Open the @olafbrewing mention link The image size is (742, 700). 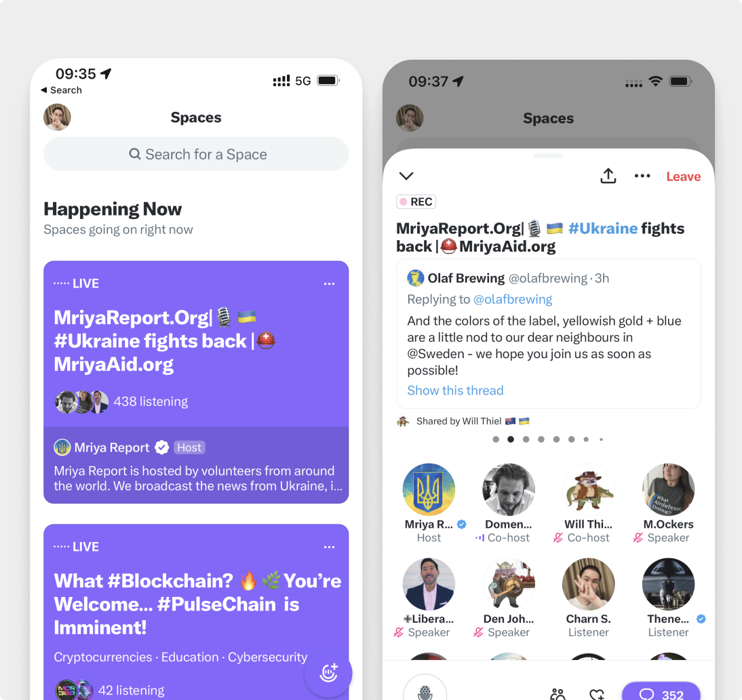point(513,299)
